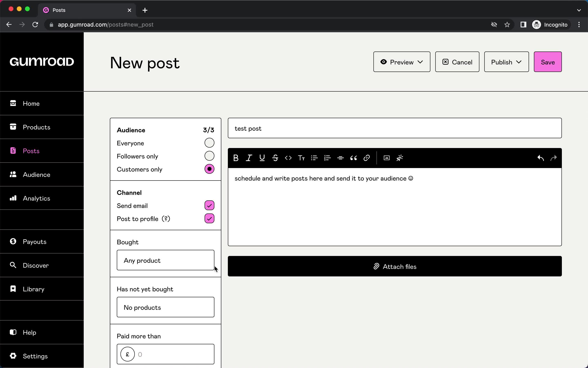Open Audience in the sidebar

click(42, 175)
